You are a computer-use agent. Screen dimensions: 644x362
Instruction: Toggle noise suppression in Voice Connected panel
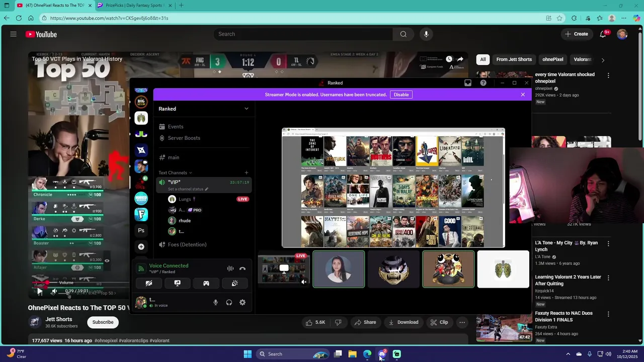point(230,268)
